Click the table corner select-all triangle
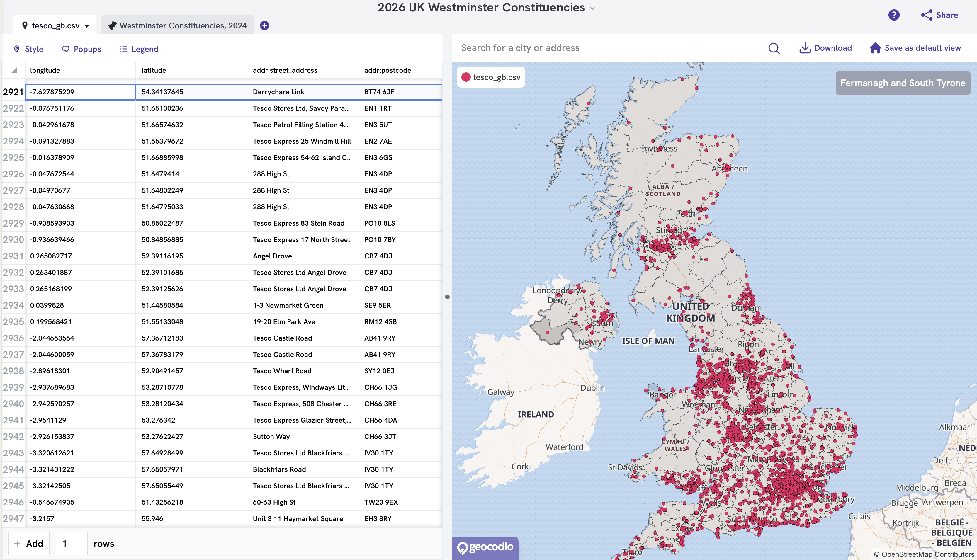This screenshot has width=977, height=560. point(14,70)
